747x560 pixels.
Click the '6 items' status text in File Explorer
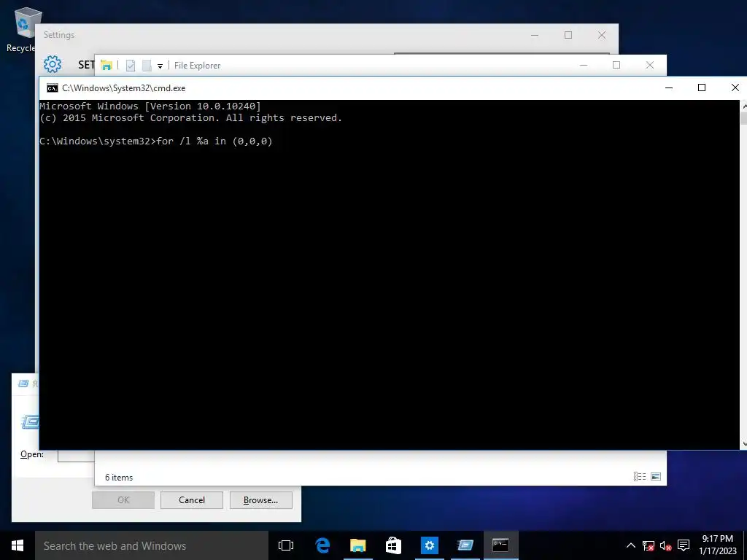pos(119,477)
